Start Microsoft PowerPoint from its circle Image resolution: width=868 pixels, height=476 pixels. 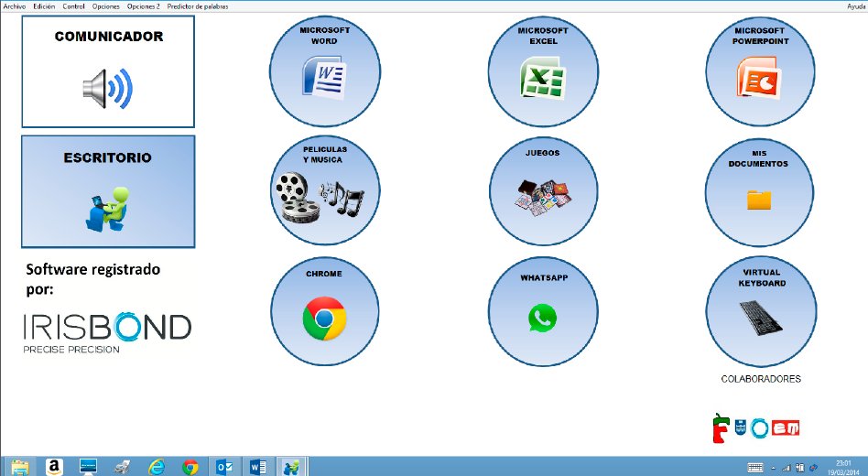(x=761, y=71)
